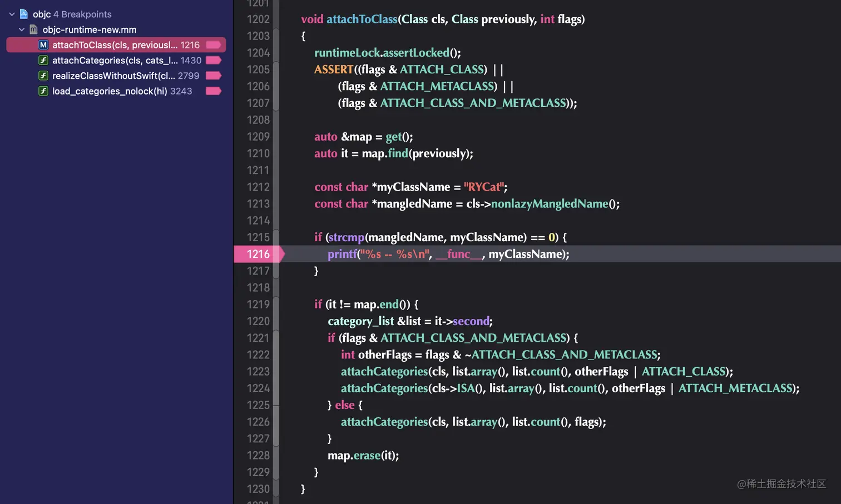Click category_list on line 1220
The image size is (841, 504).
361,321
